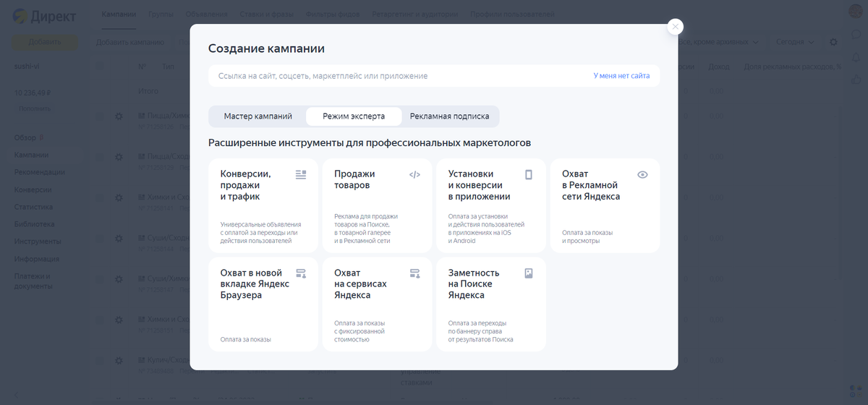868x405 pixels.
Task: Open Конверсии in left sidebar
Action: pos(33,189)
